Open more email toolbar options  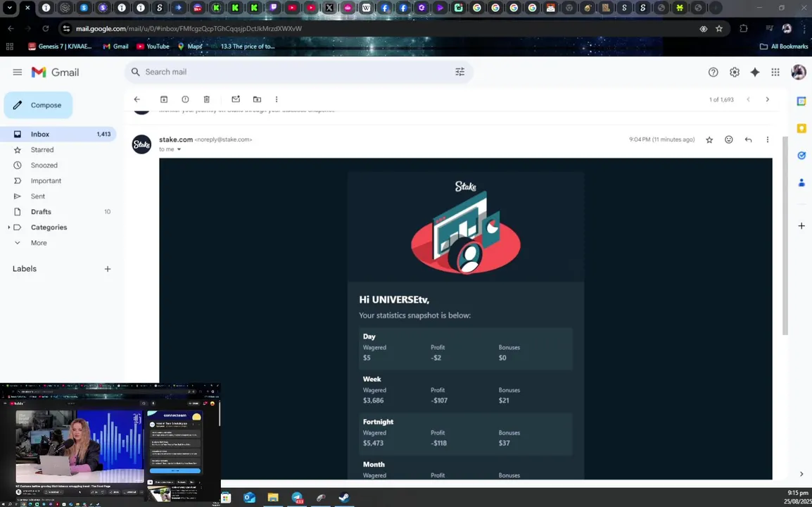tap(277, 99)
